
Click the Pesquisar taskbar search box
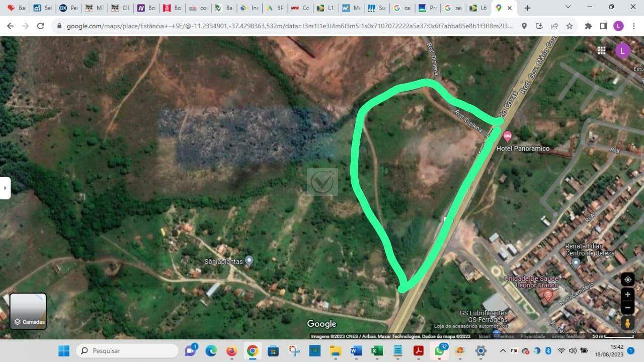(x=127, y=351)
